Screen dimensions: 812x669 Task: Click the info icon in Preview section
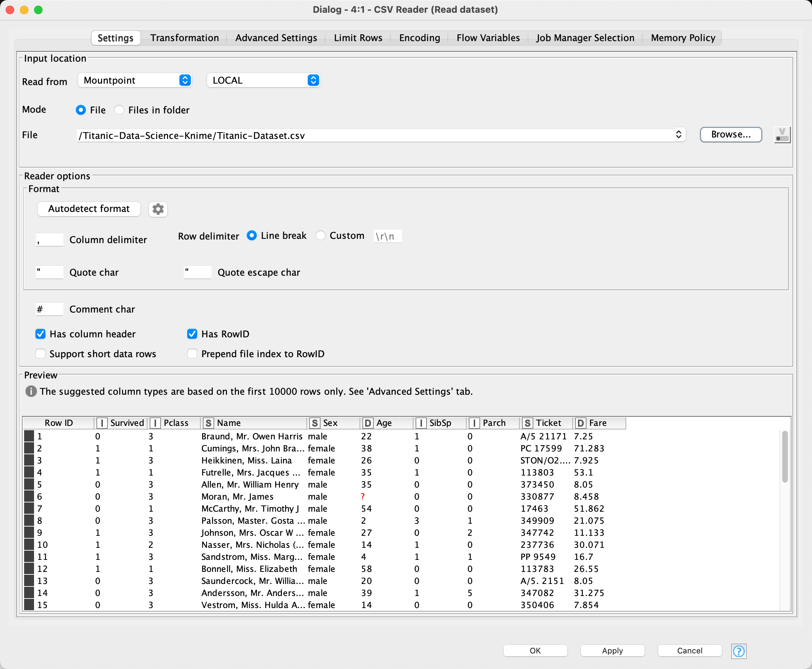[x=31, y=391]
